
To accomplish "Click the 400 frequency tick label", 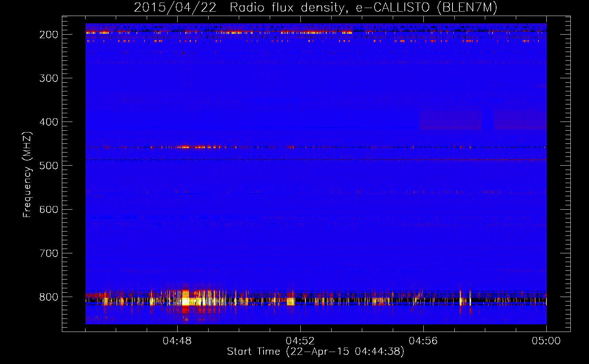I will point(49,122).
